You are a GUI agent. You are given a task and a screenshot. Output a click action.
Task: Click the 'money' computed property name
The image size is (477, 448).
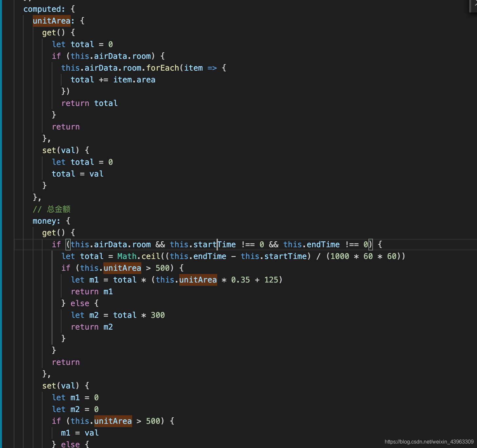pyautogui.click(x=44, y=221)
